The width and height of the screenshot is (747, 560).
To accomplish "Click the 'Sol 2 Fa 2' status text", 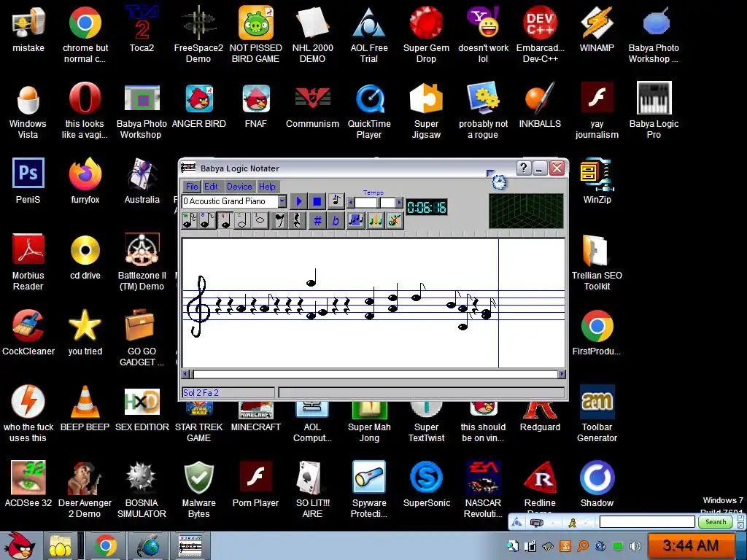I will click(201, 393).
